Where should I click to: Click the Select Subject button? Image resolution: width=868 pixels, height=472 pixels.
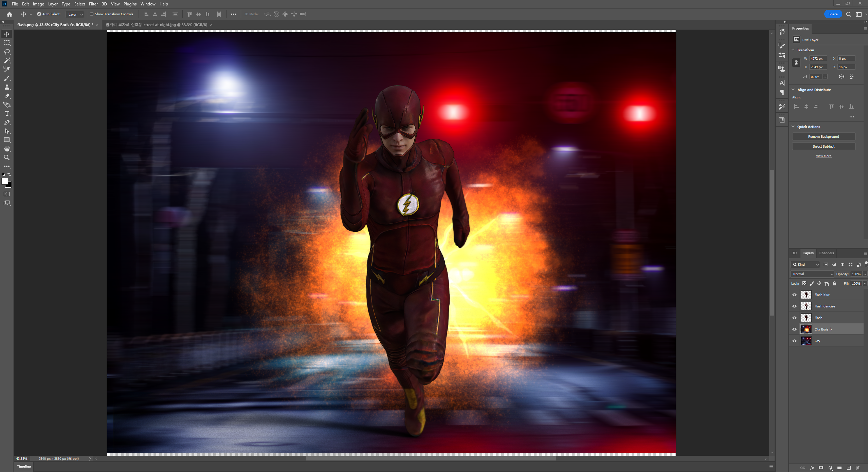(x=824, y=146)
